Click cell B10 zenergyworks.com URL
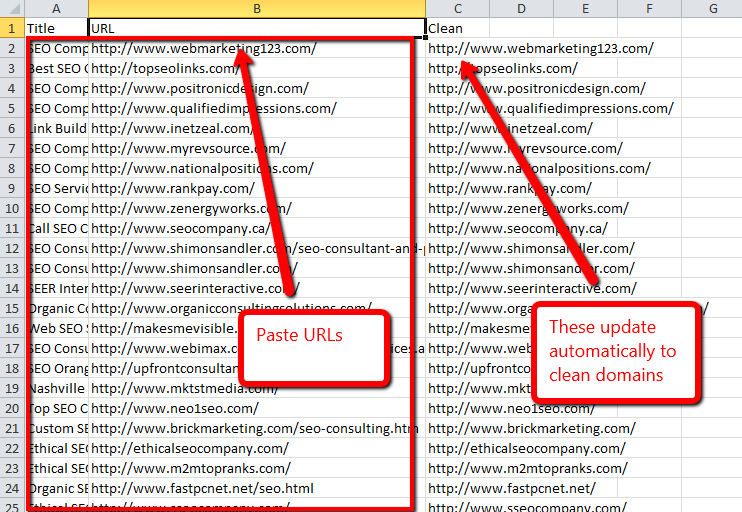Screen dimensions: 742x512 (257, 208)
